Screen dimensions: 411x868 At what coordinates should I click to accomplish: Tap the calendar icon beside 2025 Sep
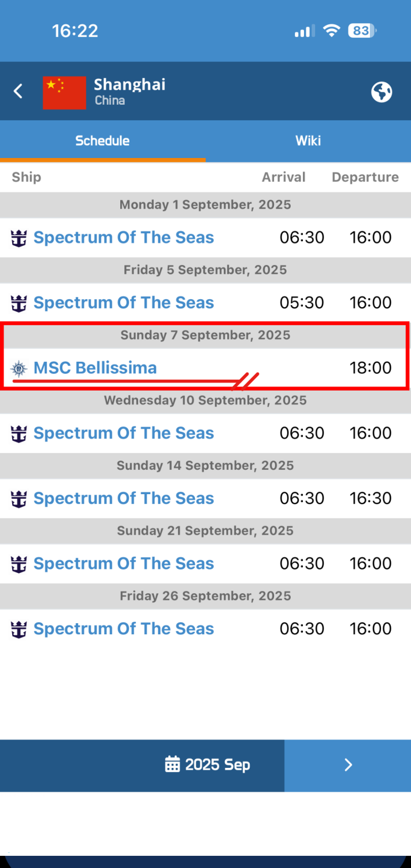[172, 764]
